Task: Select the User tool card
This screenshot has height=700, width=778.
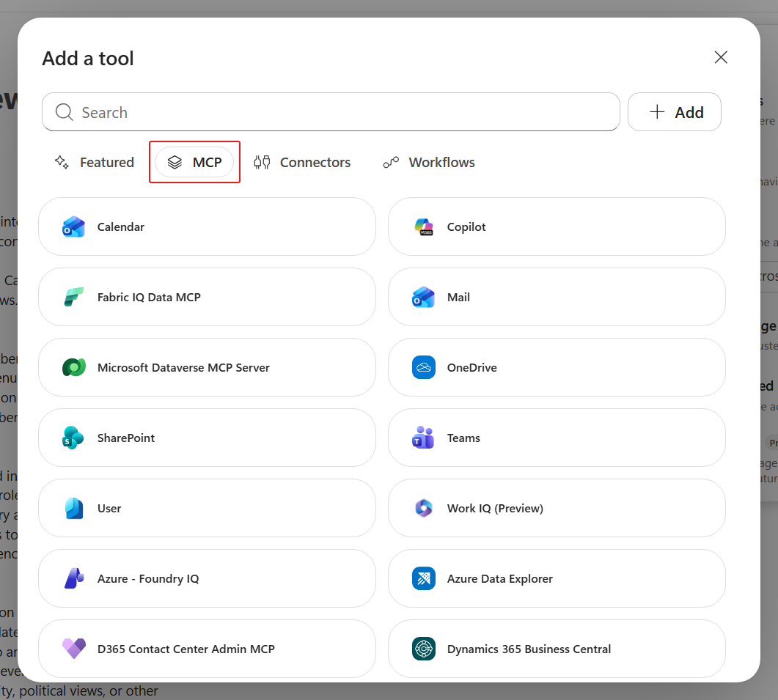Action: [x=207, y=509]
